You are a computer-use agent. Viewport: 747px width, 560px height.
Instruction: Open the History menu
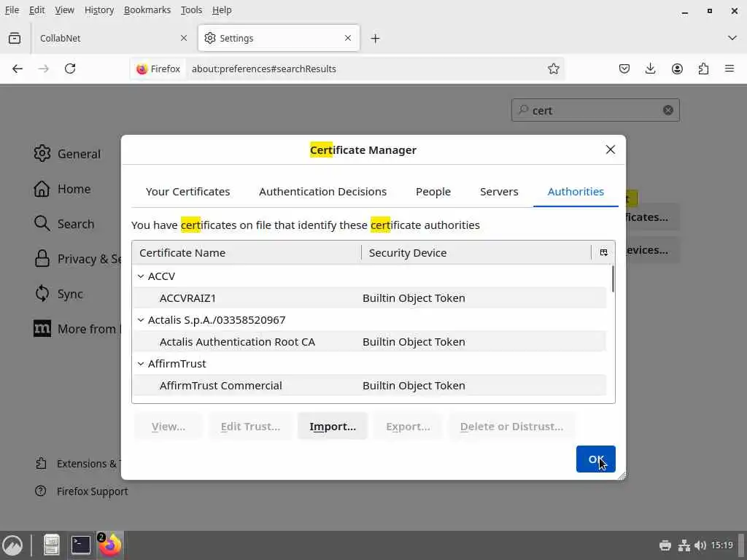[x=99, y=10]
